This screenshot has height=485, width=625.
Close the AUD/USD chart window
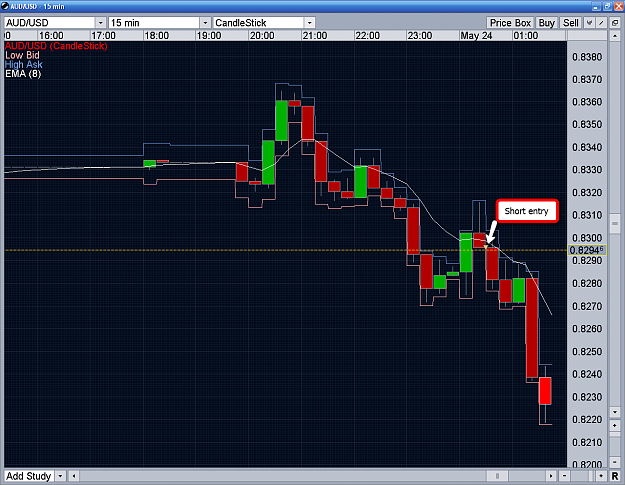618,6
